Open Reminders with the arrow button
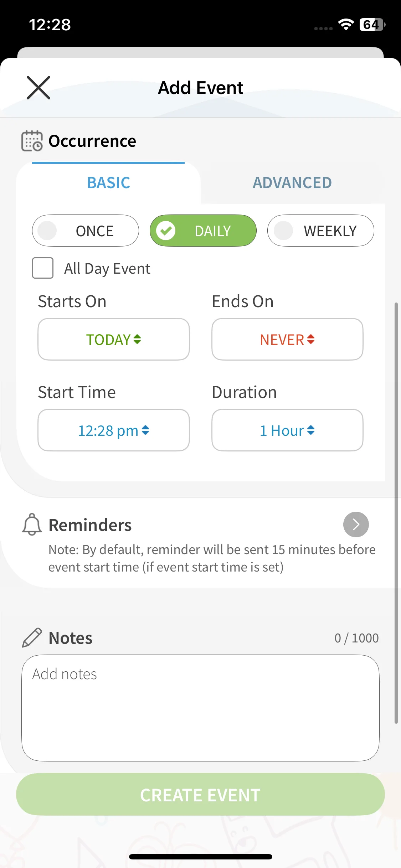 356,525
